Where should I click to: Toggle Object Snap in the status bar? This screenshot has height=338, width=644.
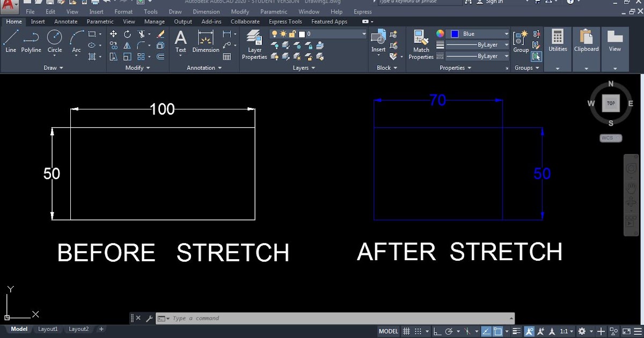tap(497, 331)
